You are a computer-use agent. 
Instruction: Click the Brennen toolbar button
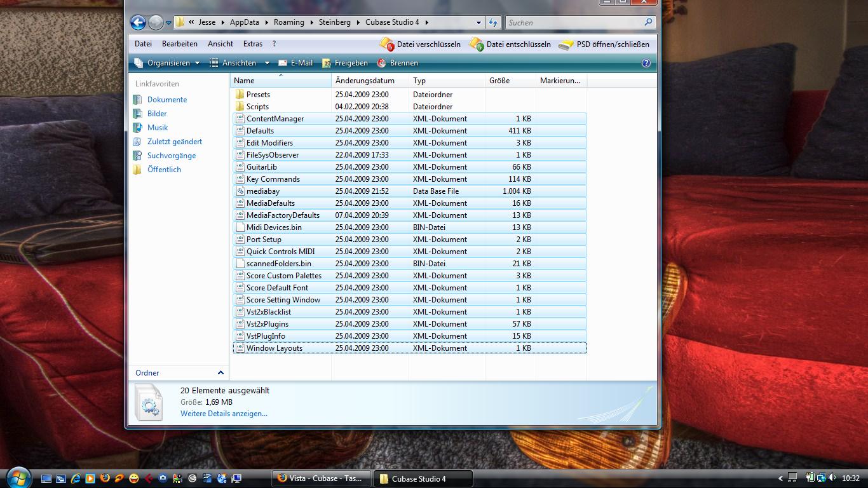(398, 63)
